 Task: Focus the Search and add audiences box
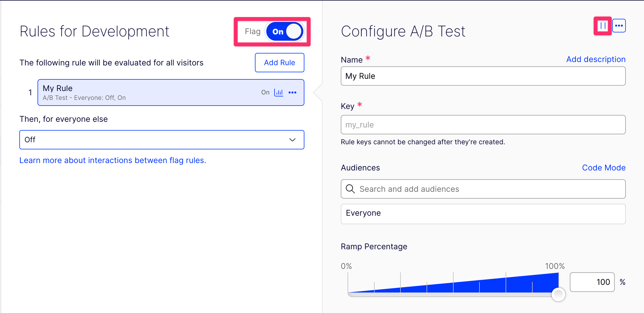click(489, 189)
